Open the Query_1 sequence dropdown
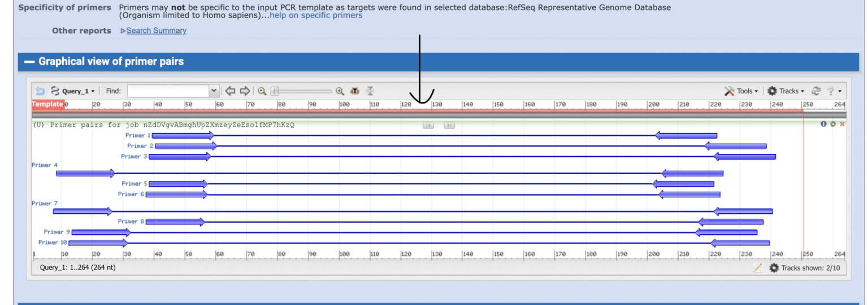Image resolution: width=868 pixels, height=305 pixels. (x=73, y=91)
